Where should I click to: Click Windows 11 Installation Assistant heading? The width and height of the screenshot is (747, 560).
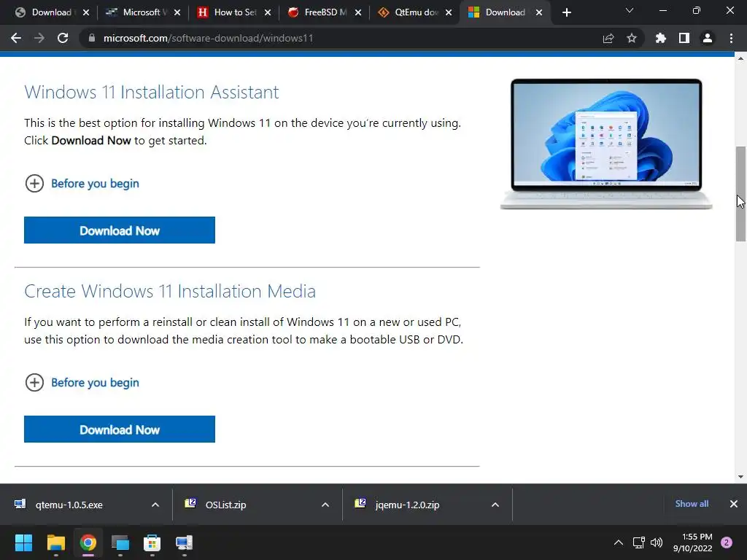[152, 92]
